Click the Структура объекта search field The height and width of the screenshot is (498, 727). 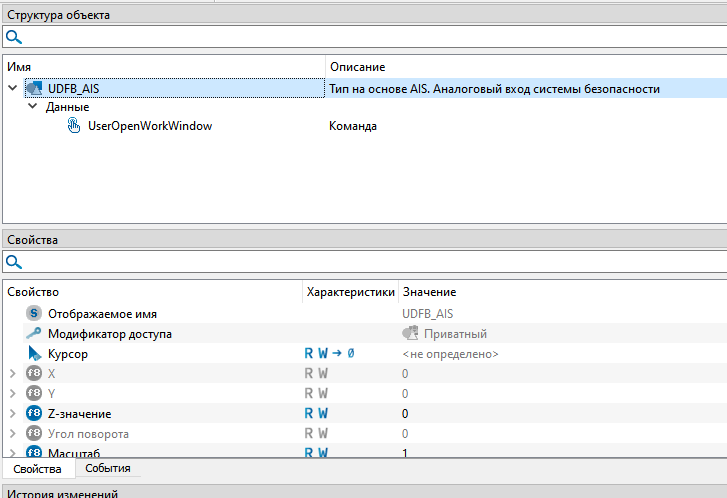(x=370, y=37)
